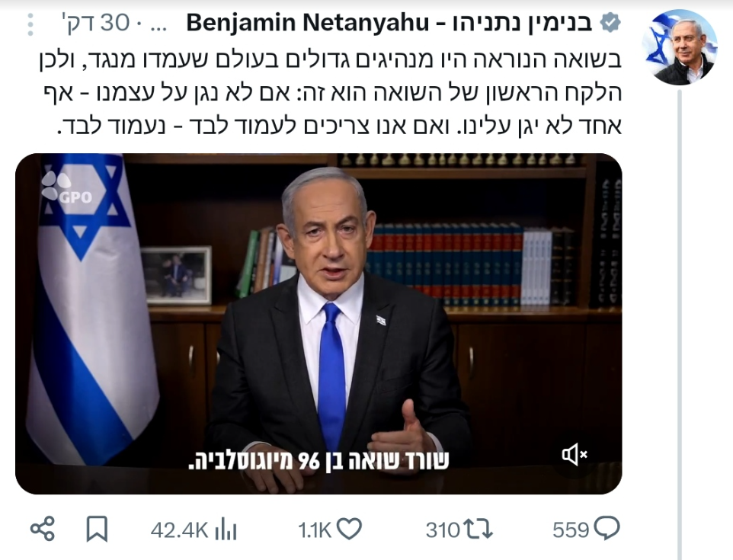
Task: Open Benjamin Netanyahu profile picture
Action: click(x=679, y=47)
